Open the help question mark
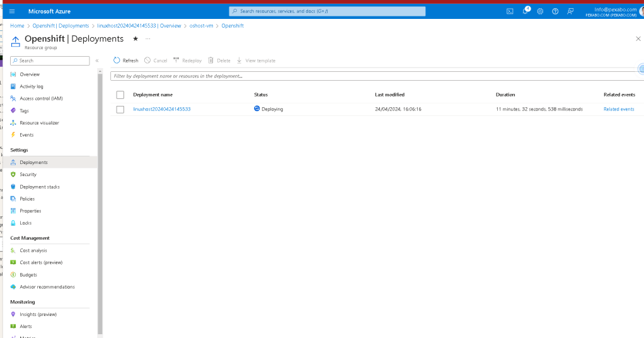Image resolution: width=644 pixels, height=338 pixels. (x=555, y=11)
